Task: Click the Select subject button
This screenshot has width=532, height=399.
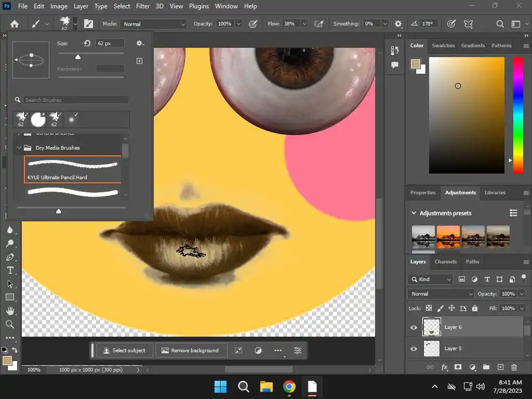Action: [125, 350]
